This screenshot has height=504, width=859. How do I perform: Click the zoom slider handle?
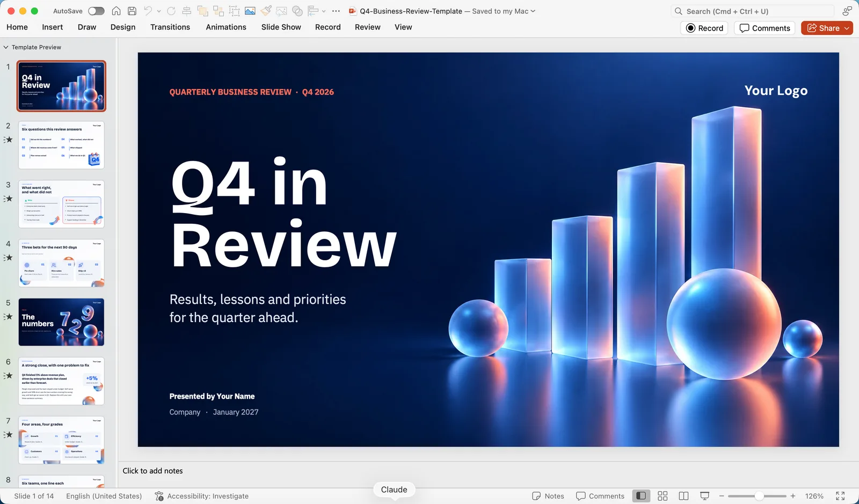[x=759, y=496]
